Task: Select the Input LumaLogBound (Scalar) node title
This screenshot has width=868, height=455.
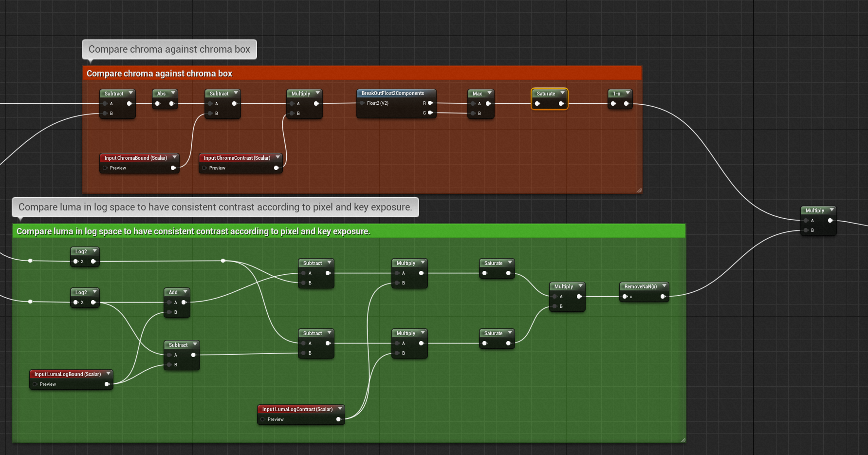Action: click(x=67, y=374)
